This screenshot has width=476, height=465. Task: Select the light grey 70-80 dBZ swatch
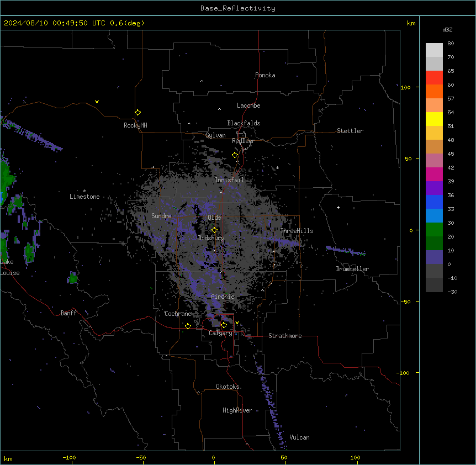(434, 50)
